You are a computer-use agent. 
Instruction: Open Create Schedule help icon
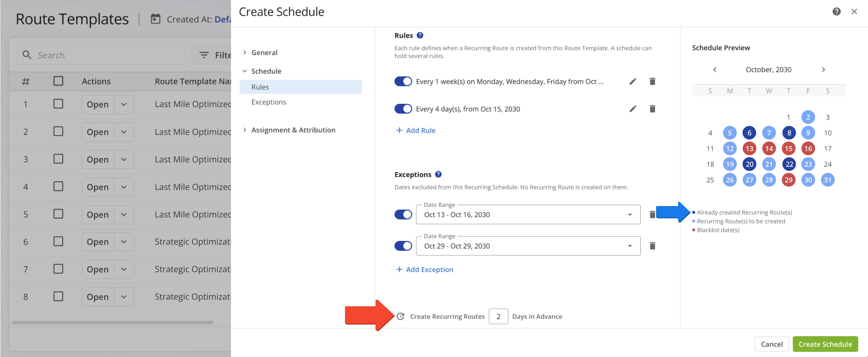coord(836,12)
